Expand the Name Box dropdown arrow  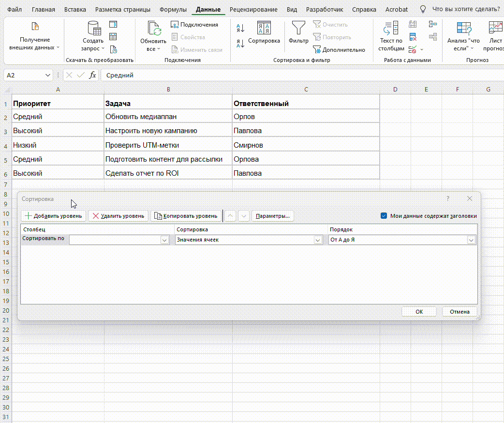coord(47,75)
